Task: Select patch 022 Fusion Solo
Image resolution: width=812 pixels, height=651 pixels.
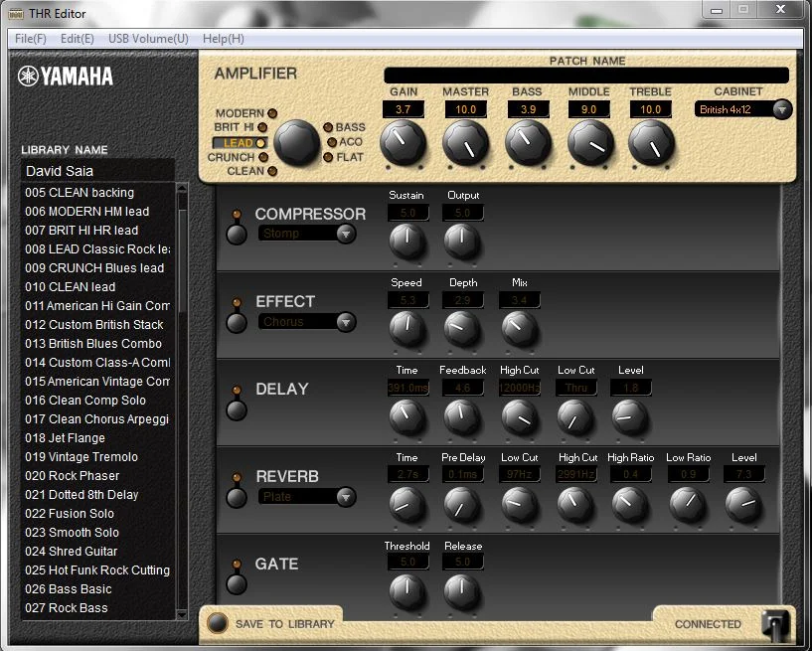Action: click(97, 513)
